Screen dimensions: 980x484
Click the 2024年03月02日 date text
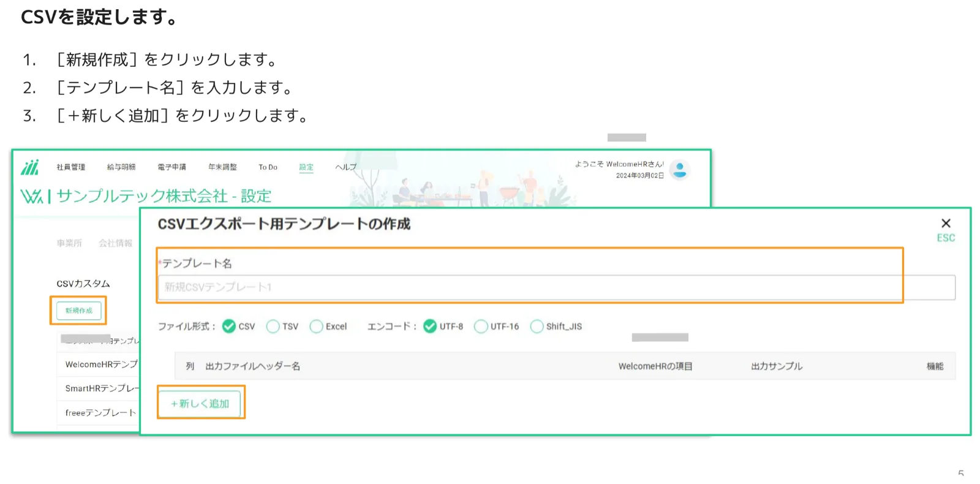(640, 176)
